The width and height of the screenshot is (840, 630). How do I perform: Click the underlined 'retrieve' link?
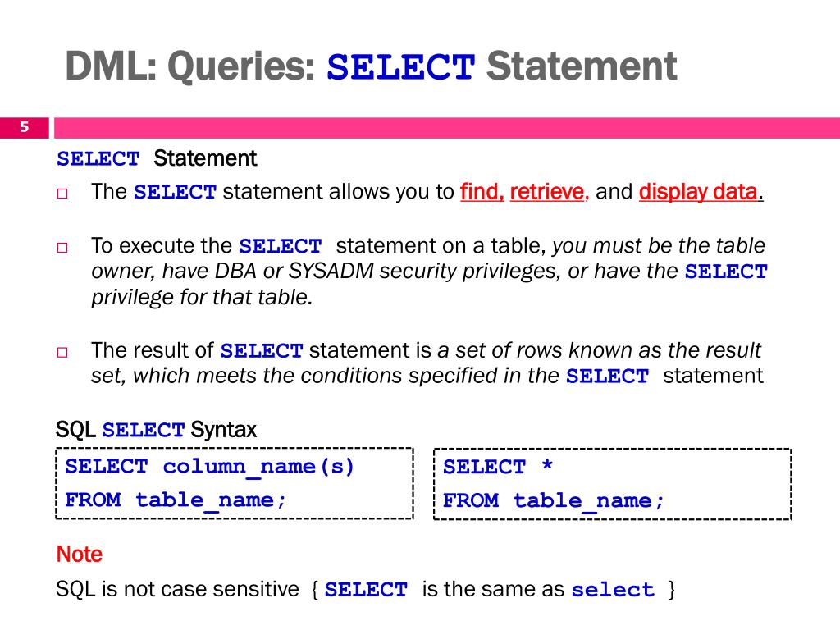point(547,192)
